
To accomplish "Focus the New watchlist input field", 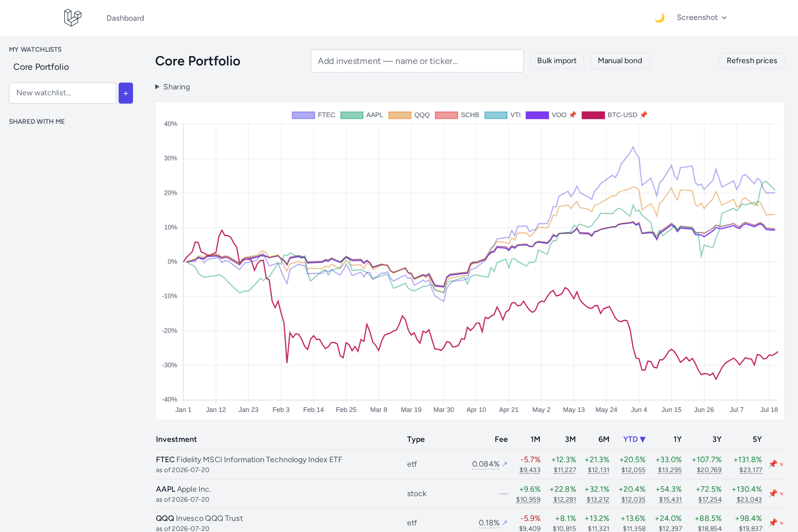I will 62,93.
